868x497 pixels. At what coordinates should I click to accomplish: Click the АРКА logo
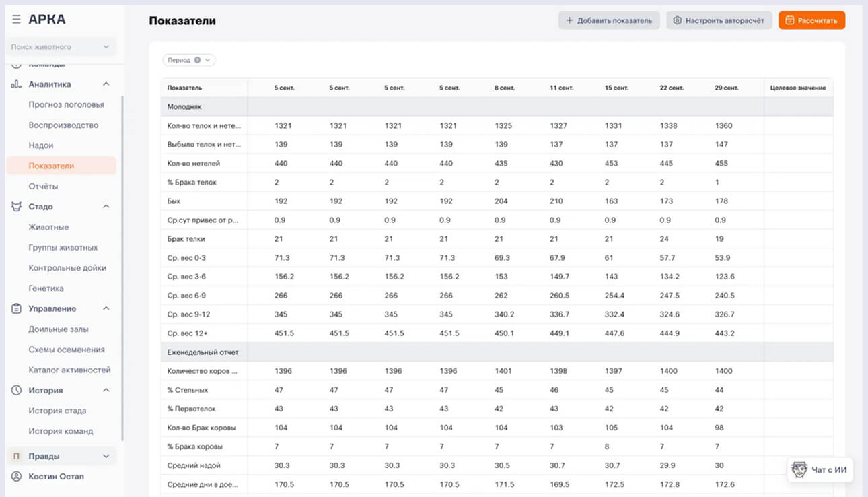pos(47,20)
